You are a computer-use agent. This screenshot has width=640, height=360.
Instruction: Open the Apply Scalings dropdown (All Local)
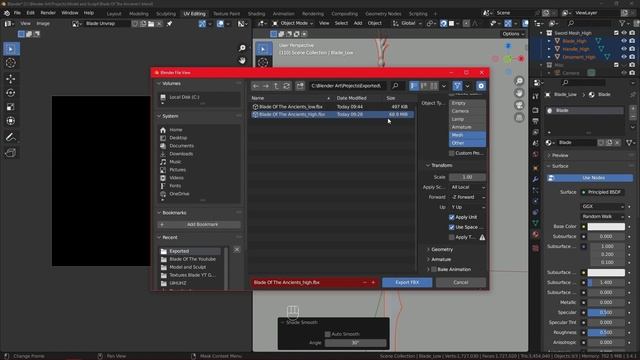tap(467, 187)
